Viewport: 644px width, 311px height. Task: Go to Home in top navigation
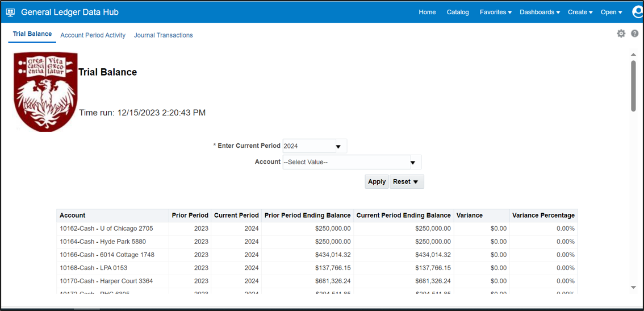coord(427,13)
